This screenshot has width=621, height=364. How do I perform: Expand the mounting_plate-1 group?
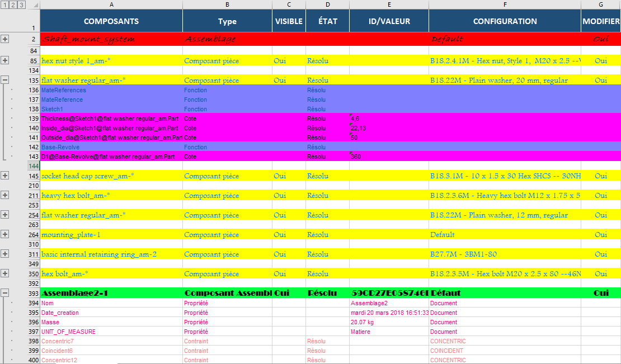coord(5,234)
